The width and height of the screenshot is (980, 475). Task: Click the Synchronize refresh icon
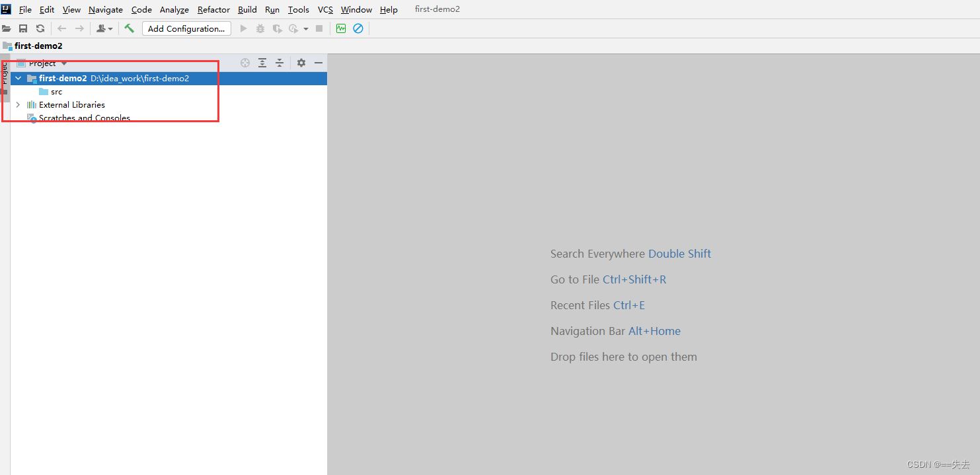click(40, 28)
